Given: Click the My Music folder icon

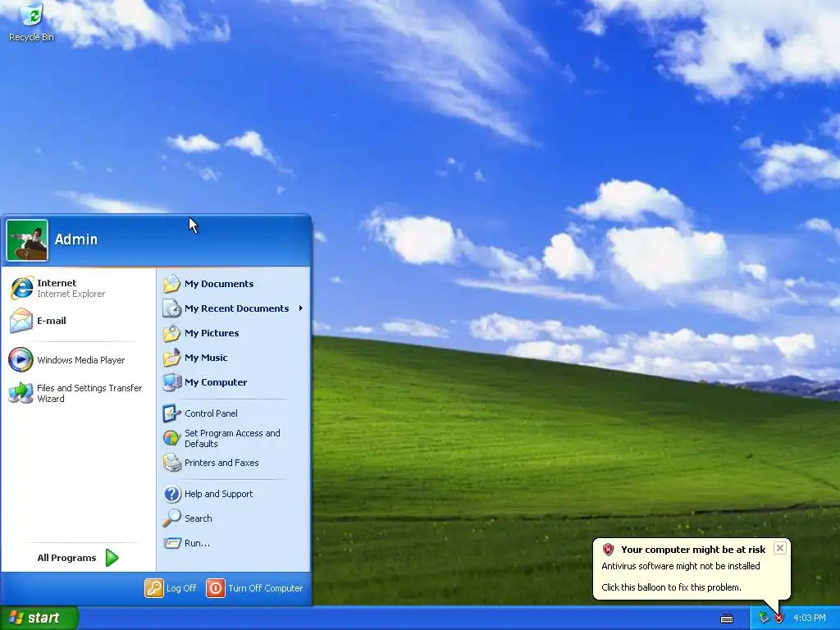Looking at the screenshot, I should coord(172,358).
